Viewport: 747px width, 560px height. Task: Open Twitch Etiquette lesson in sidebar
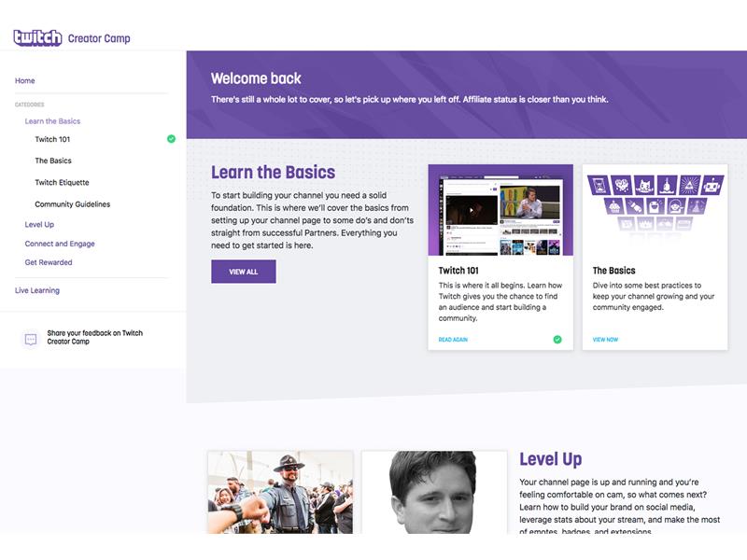tap(62, 182)
